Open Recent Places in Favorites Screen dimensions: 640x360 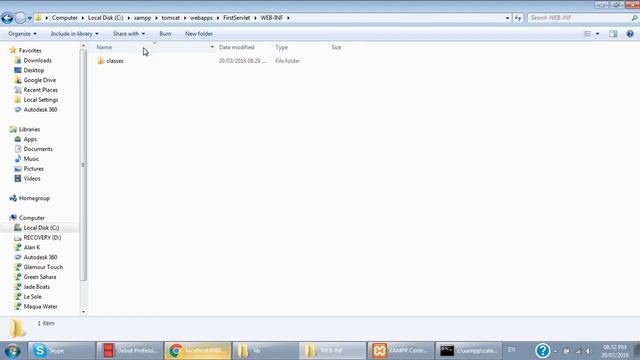(40, 90)
